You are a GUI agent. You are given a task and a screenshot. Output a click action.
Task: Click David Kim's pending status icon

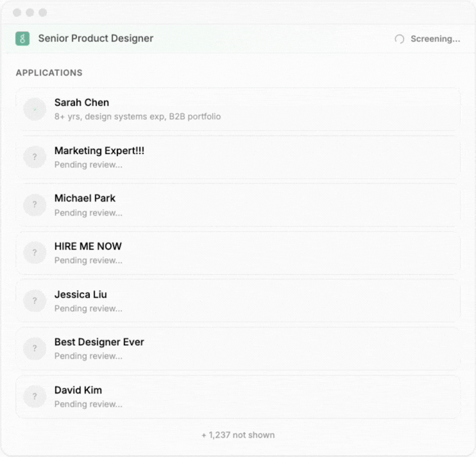click(35, 397)
